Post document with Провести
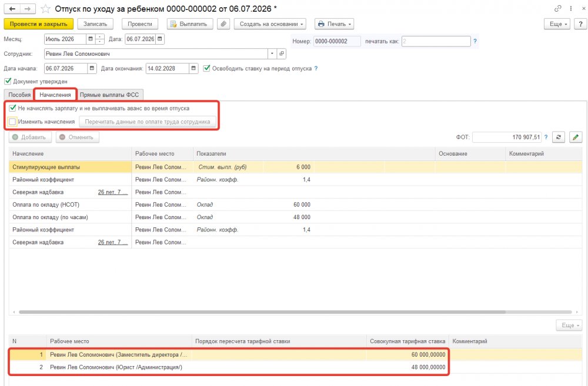The width and height of the screenshot is (588, 386). pyautogui.click(x=140, y=24)
